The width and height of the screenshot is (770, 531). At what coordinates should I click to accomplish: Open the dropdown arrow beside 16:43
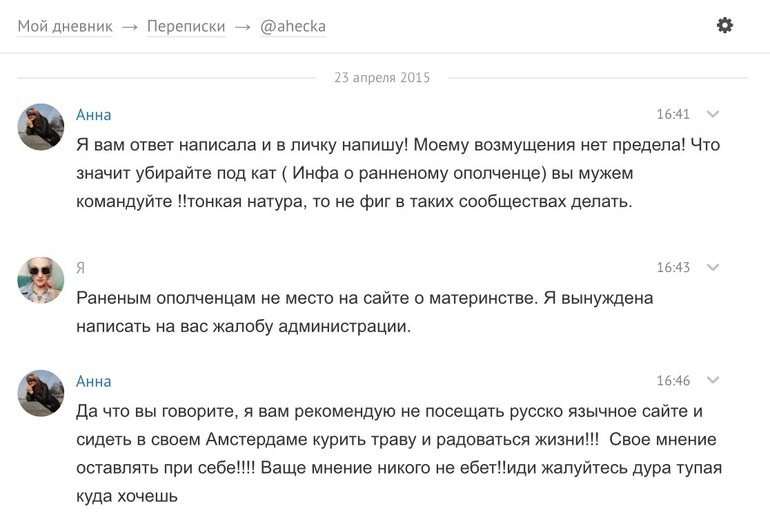click(713, 268)
